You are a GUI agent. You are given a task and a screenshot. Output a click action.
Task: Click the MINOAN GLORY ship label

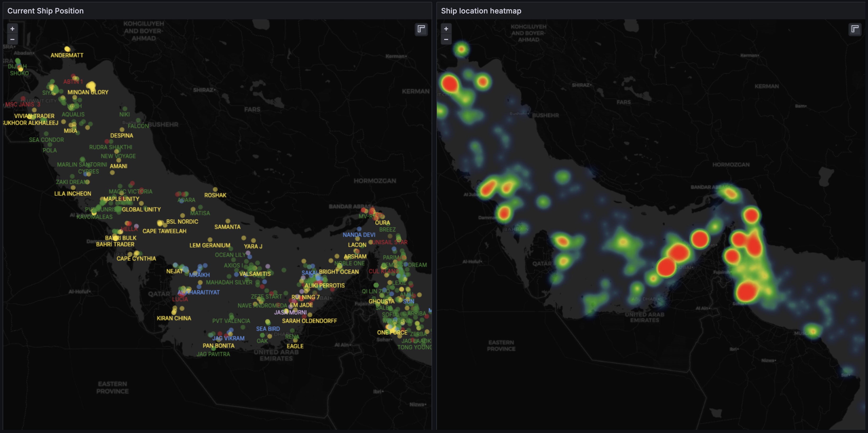(x=88, y=92)
